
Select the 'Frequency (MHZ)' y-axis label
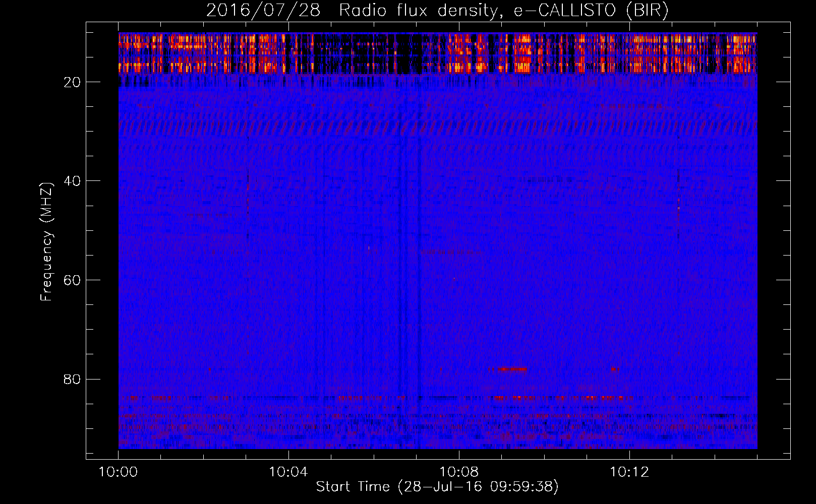(46, 242)
